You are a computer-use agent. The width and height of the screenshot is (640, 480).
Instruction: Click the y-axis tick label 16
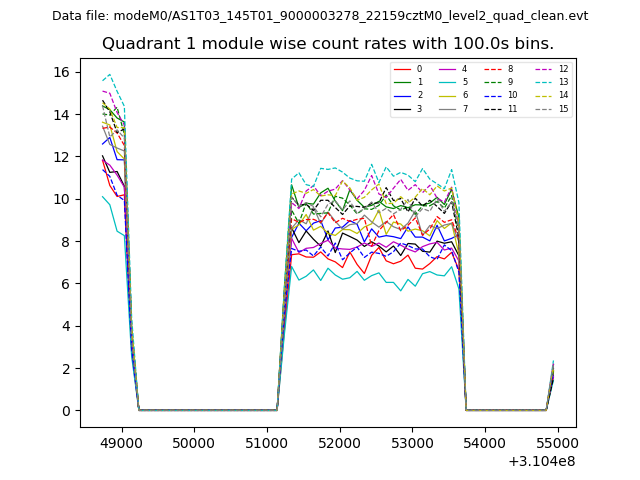point(61,72)
